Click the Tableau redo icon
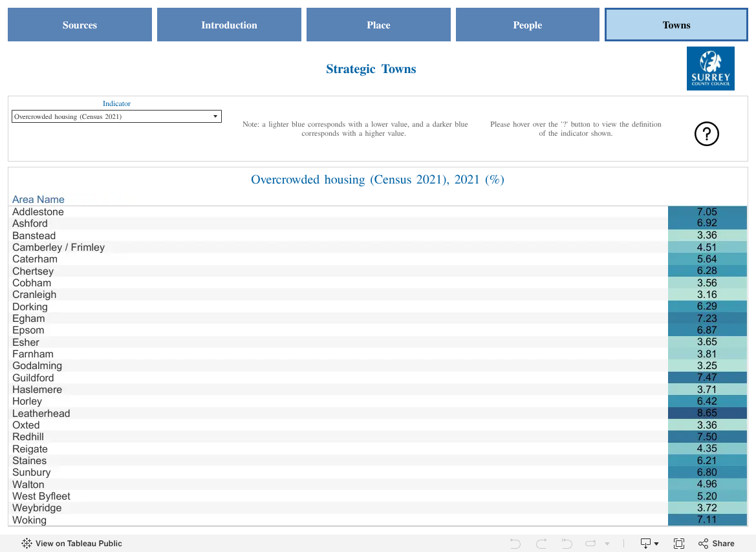 pyautogui.click(x=541, y=544)
